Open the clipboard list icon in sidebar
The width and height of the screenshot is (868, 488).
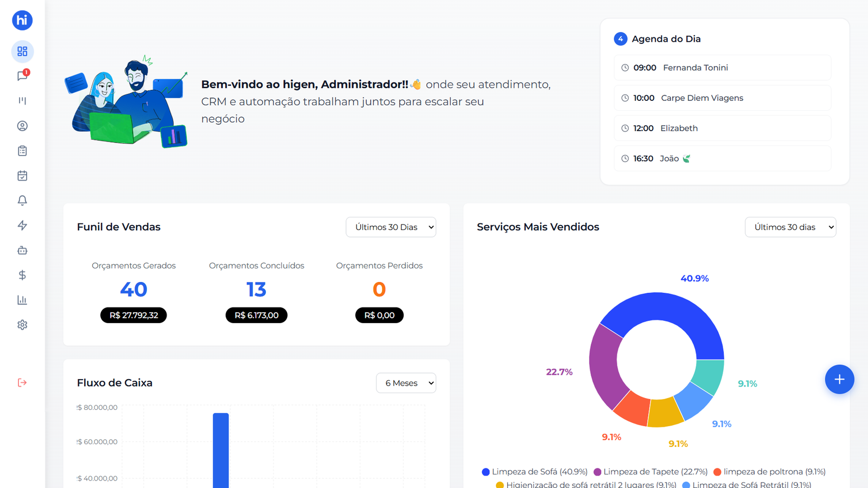pyautogui.click(x=22, y=151)
